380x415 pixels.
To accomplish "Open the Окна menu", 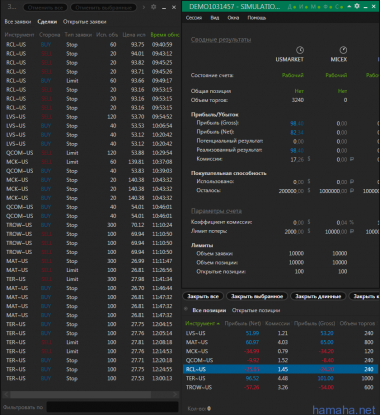I will tap(233, 18).
